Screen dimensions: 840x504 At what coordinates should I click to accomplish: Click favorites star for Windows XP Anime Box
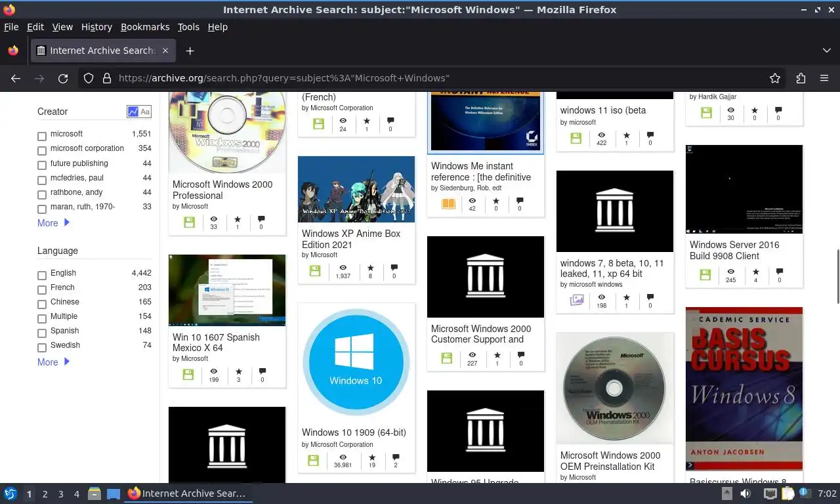click(370, 268)
